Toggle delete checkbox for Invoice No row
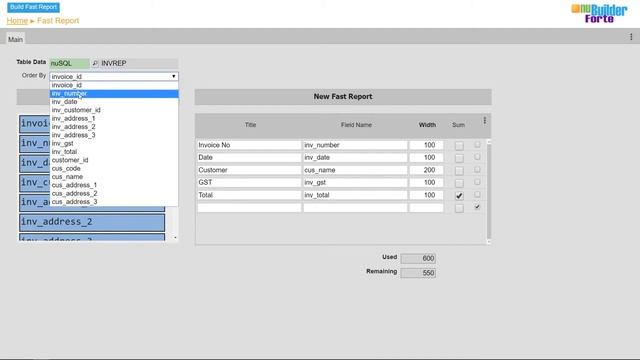The image size is (640, 360). point(477,144)
